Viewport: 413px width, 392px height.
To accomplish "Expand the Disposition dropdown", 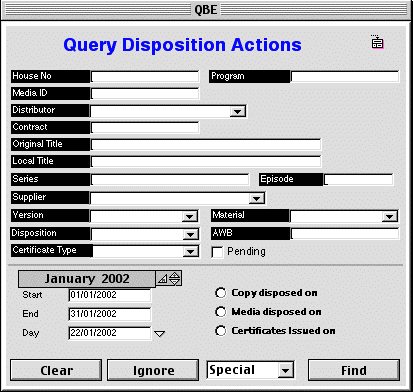I will click(x=190, y=235).
